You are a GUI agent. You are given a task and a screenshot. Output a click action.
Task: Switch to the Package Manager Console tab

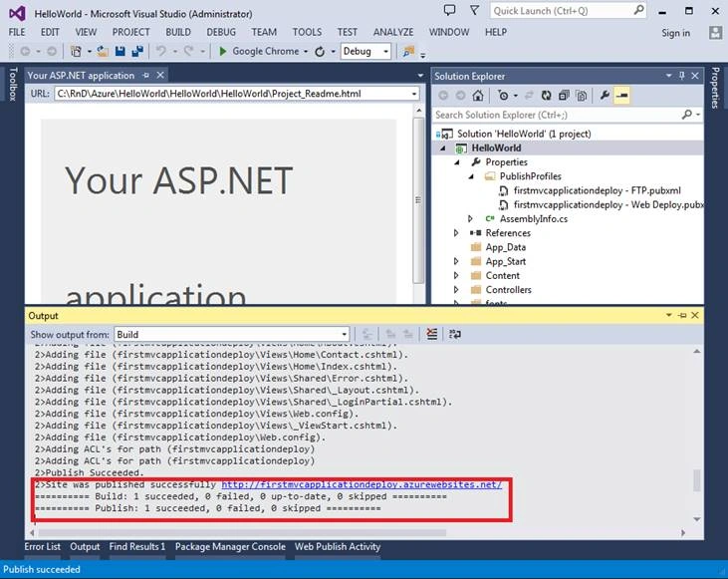230,547
